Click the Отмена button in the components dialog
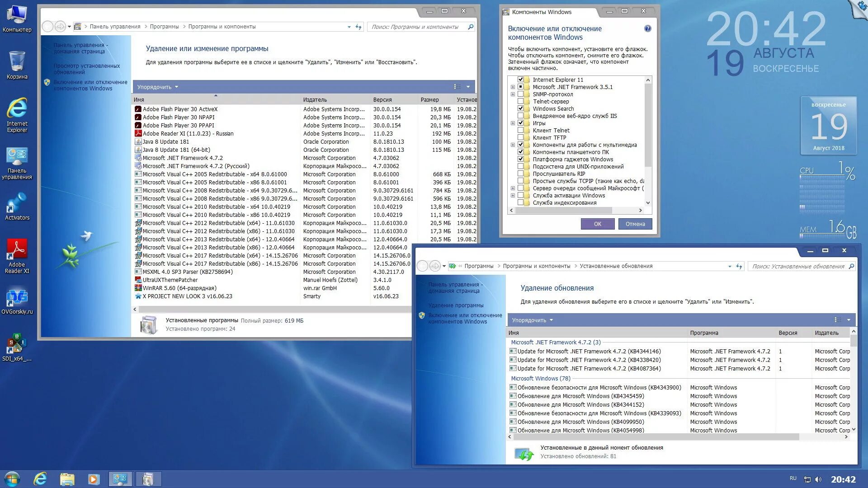Viewport: 868px width, 488px height. coord(635,224)
